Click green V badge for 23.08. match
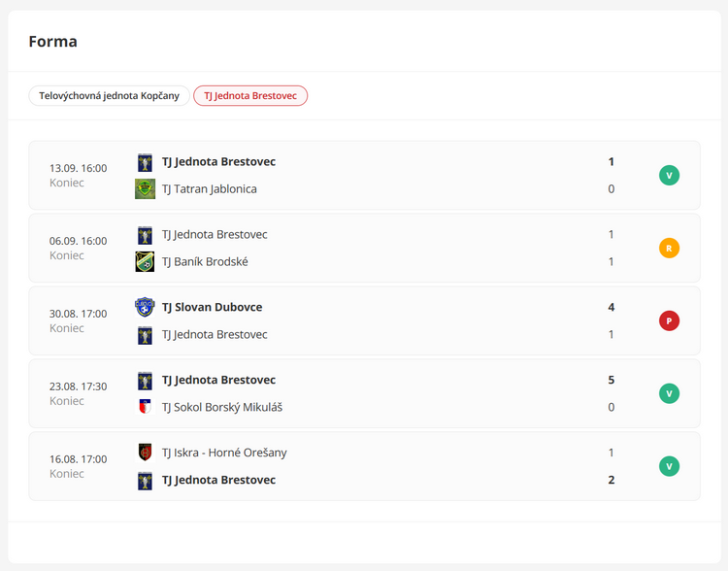The width and height of the screenshot is (728, 571). click(x=669, y=393)
